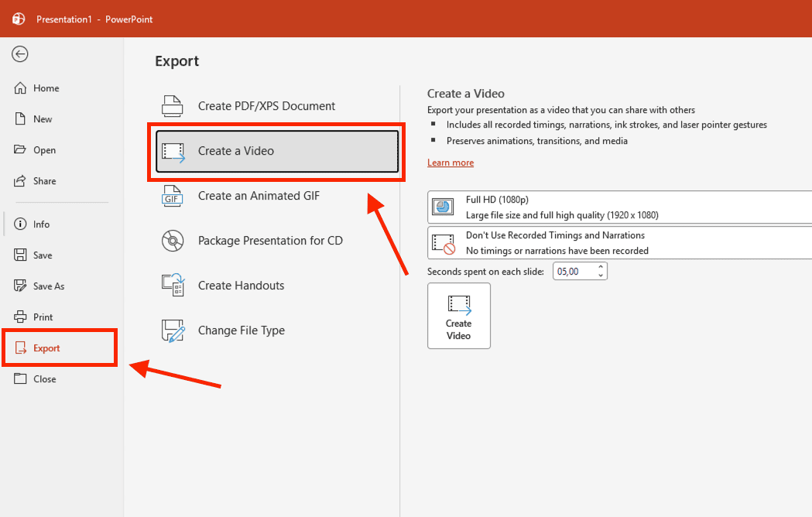Click 'Preserves animations, transitions, and media' text
Viewport: 812px width, 517px height.
click(x=537, y=141)
